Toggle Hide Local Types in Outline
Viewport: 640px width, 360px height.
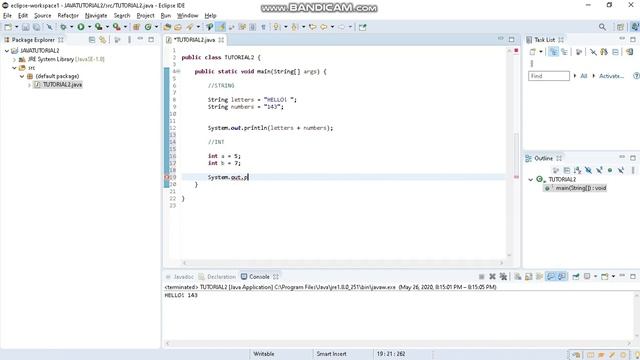pyautogui.click(x=621, y=170)
